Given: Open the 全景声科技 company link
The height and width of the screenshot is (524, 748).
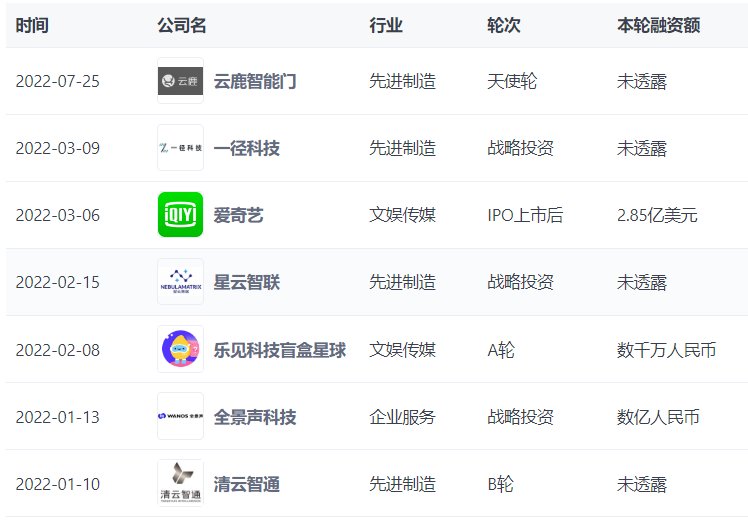Looking at the screenshot, I should 255,417.
